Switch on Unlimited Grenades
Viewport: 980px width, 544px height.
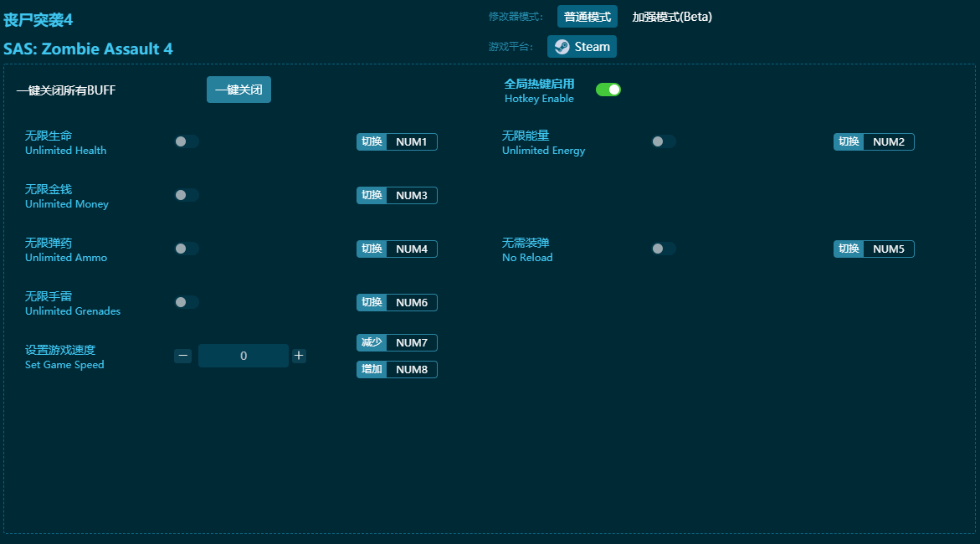click(187, 302)
